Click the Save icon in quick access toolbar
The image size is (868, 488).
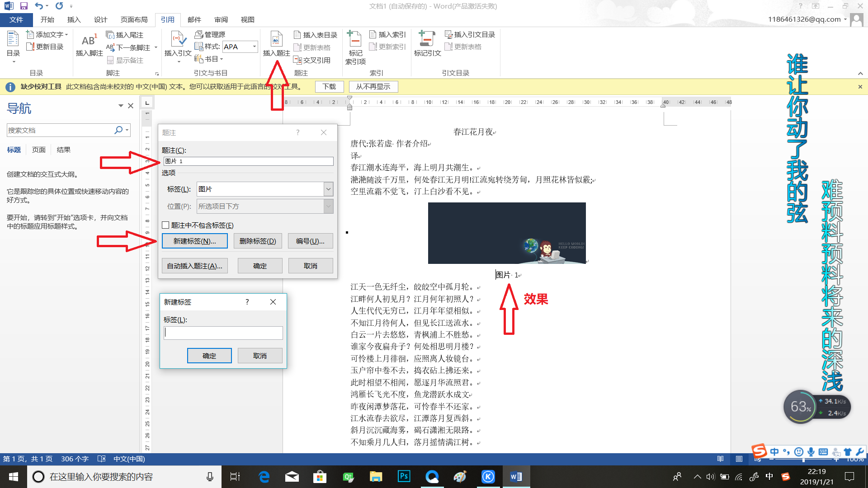24,6
